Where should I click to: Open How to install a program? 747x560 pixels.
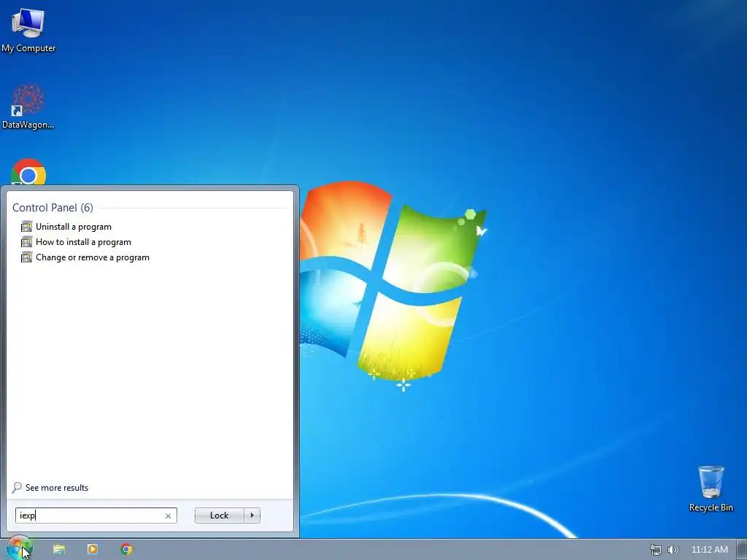click(x=83, y=242)
